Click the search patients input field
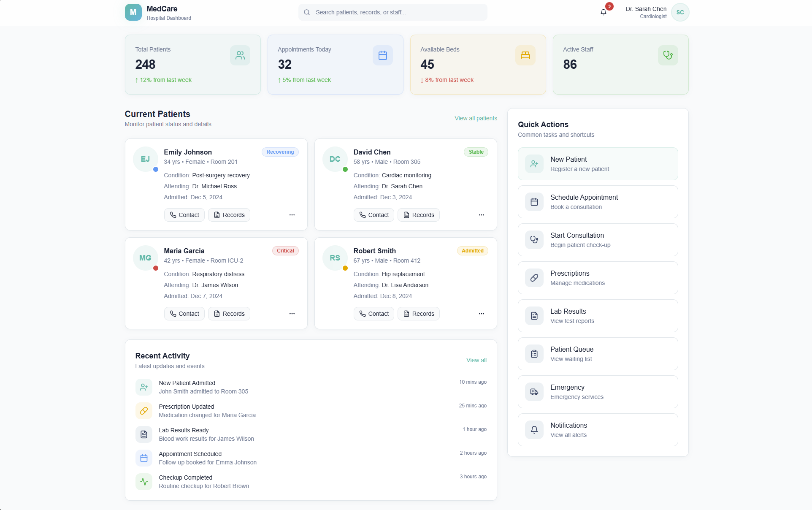Image resolution: width=812 pixels, height=510 pixels. 392,12
